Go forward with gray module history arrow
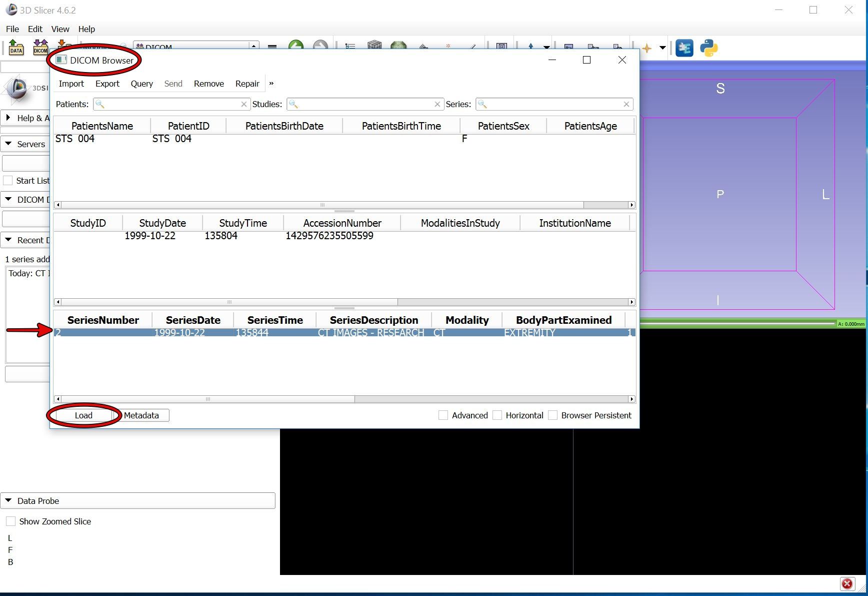The height and width of the screenshot is (596, 868). (320, 46)
